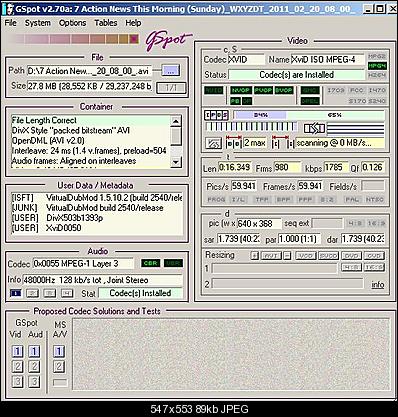The height and width of the screenshot is (417, 398).
Task: Click the file Size field
Action: pos(89,86)
